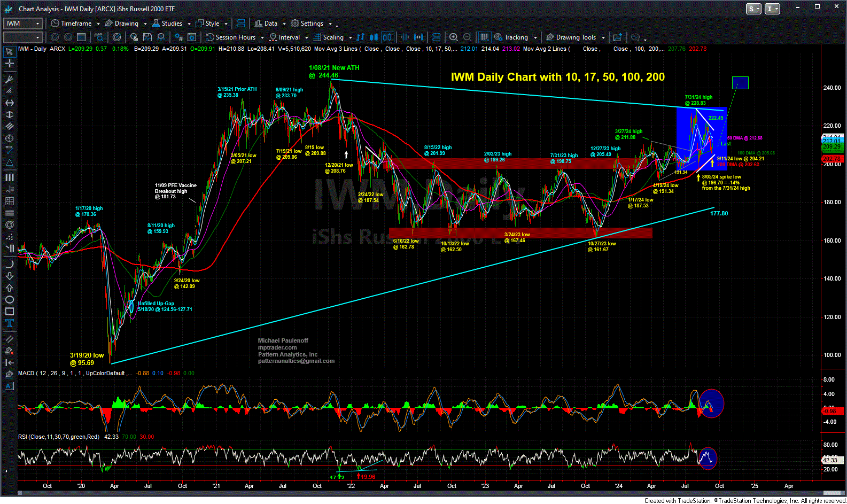Toggle the S mode button in title bar
Screen dimensions: 847x504
tap(753, 9)
